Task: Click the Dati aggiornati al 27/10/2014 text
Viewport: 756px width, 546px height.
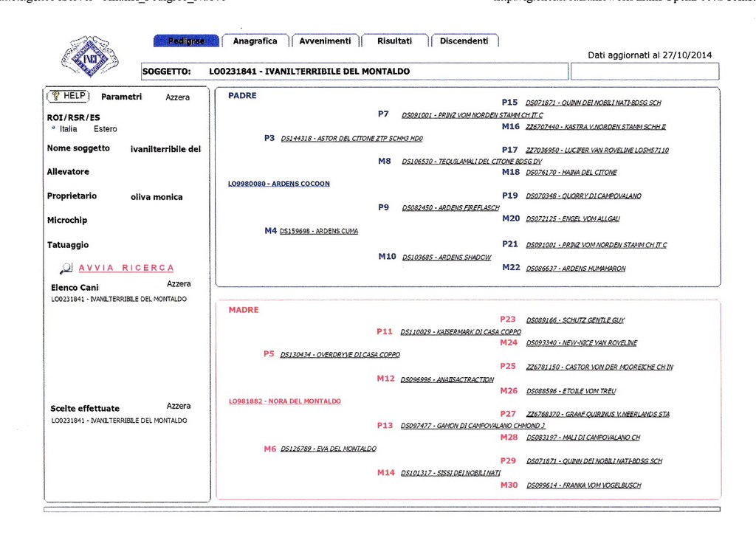Action: point(650,55)
